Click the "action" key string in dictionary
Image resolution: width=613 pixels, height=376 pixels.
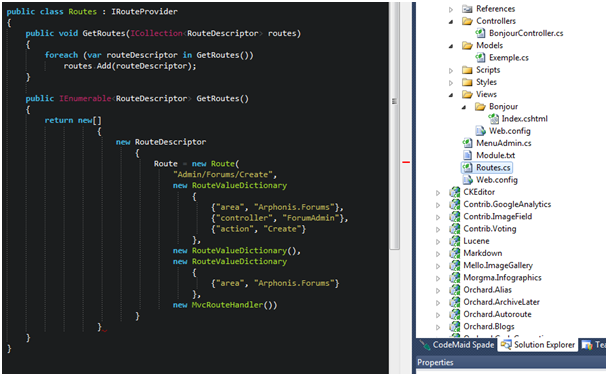click(234, 229)
